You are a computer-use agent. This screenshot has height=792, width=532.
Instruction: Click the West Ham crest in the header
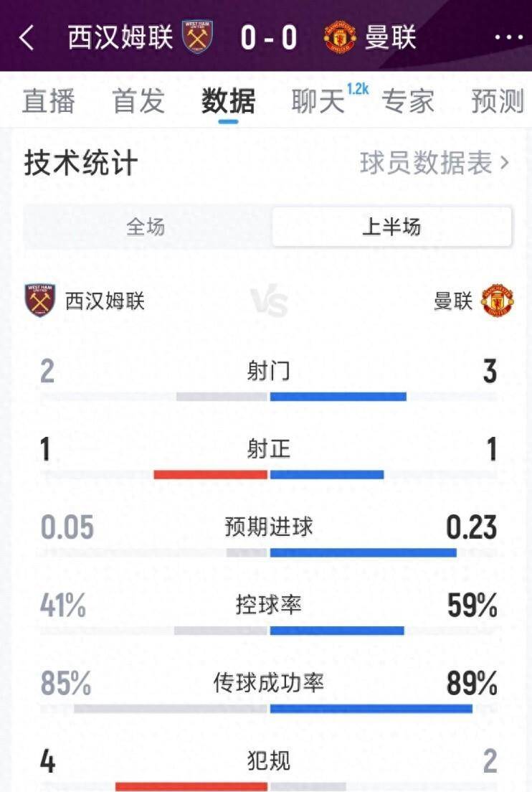[x=196, y=38]
